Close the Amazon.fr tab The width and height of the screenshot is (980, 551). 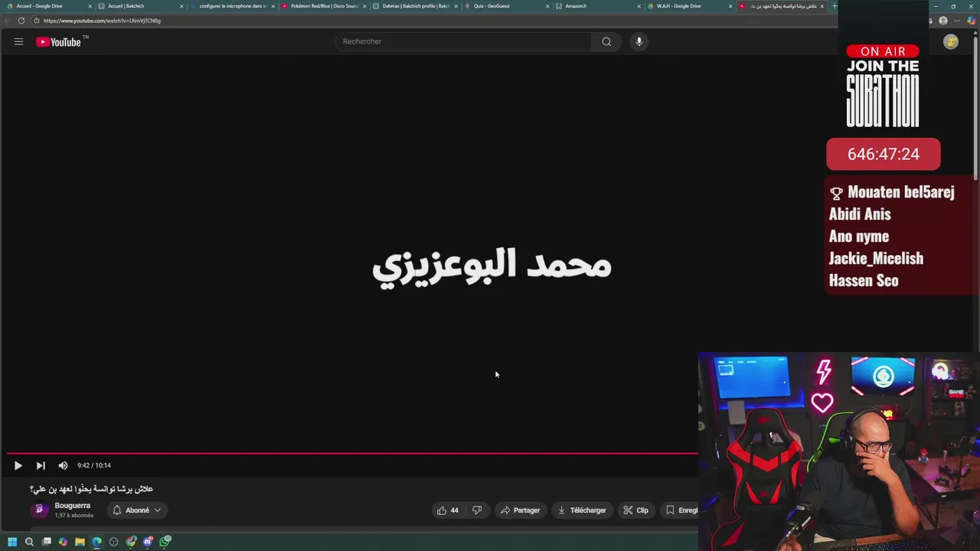tap(639, 6)
